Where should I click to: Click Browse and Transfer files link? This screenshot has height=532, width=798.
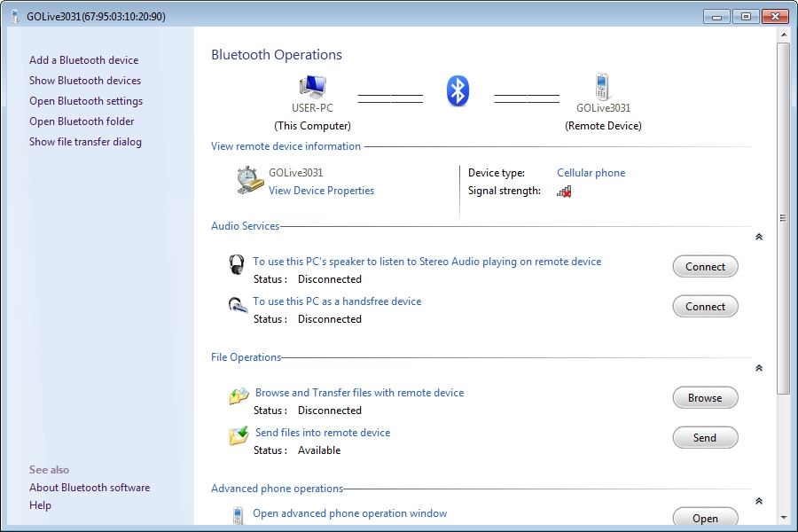[359, 393]
